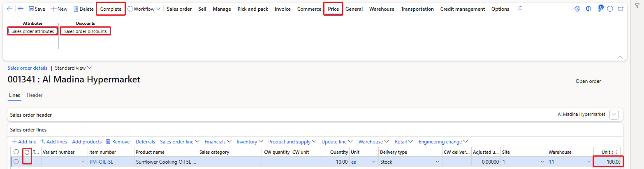Expand the lines Warehouse menu
Image resolution: width=644 pixels, height=169 pixels.
373,142
